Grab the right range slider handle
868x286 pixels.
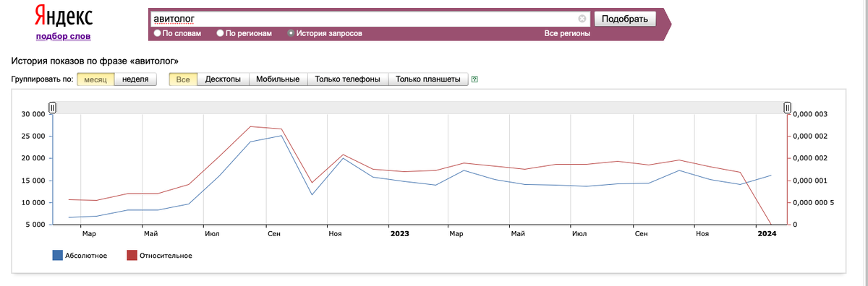(x=788, y=108)
